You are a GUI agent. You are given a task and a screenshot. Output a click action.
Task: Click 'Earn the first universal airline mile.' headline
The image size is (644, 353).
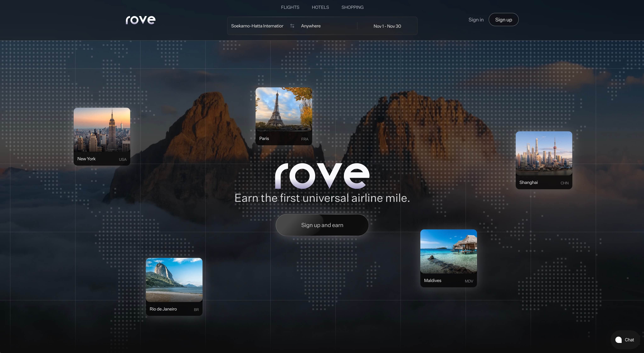[322, 198]
